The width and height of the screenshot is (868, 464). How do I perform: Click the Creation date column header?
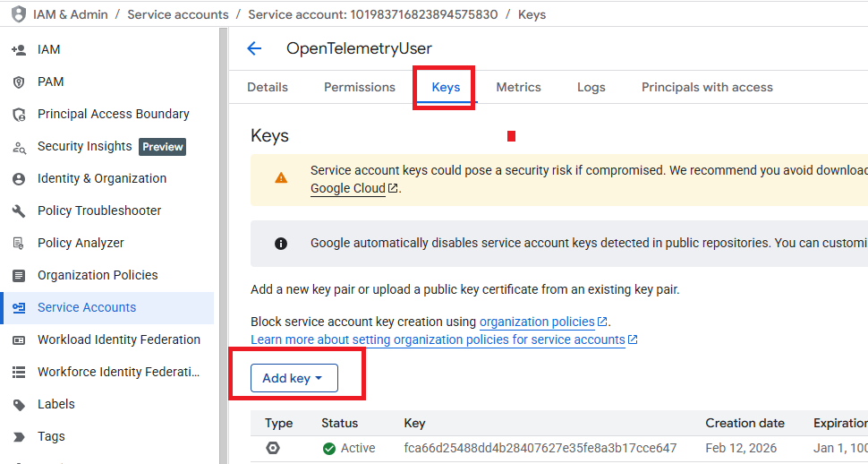(x=745, y=424)
